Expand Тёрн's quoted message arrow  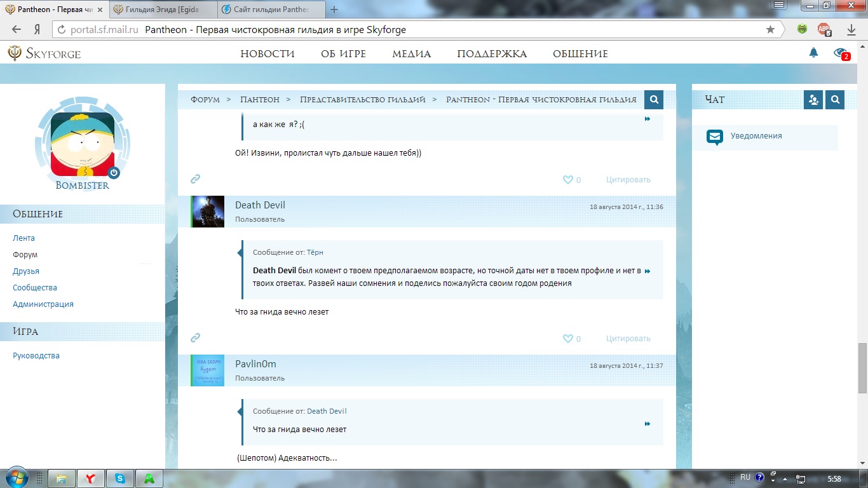tap(648, 271)
